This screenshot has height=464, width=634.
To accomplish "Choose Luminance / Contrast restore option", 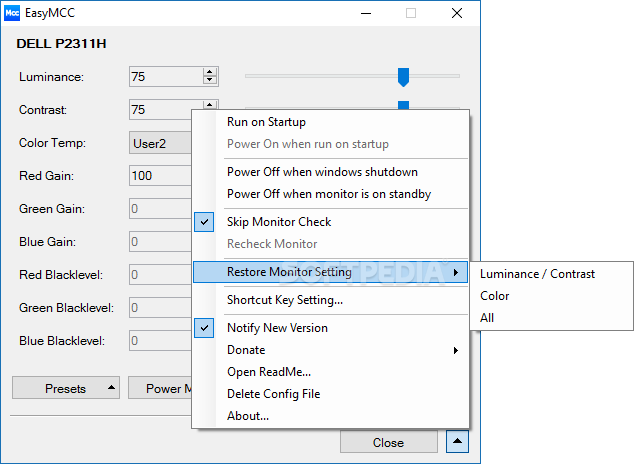I will pyautogui.click(x=552, y=274).
